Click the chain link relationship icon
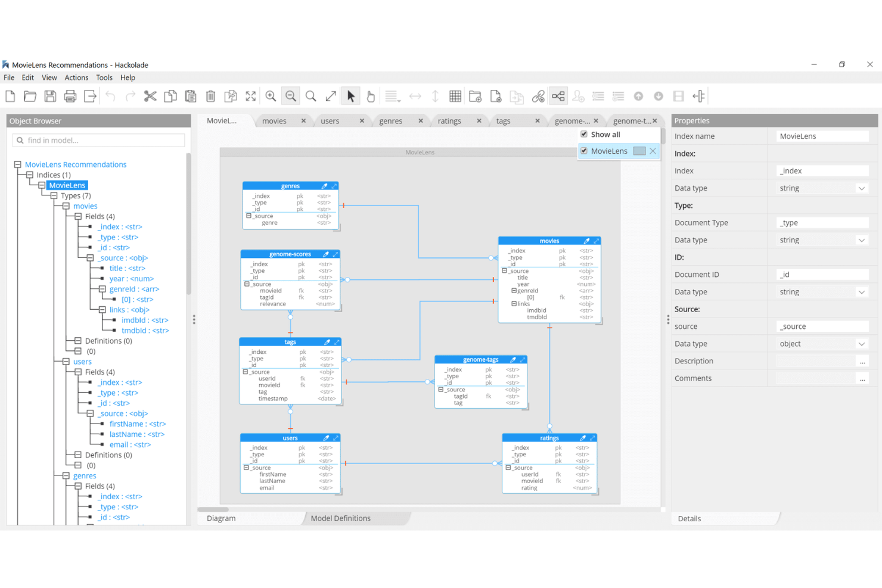This screenshot has width=882, height=588. 538,96
